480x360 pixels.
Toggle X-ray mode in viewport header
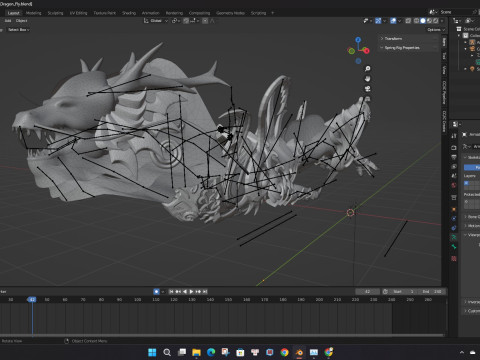click(408, 21)
